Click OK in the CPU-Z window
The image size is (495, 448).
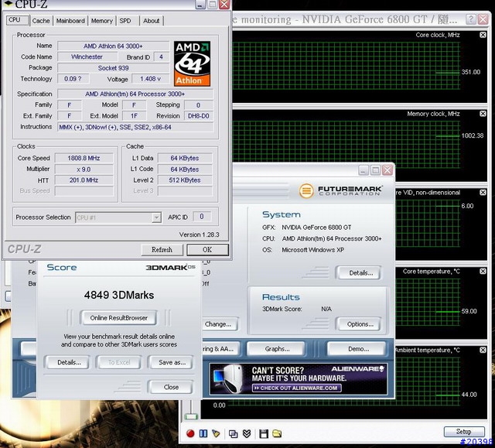207,250
